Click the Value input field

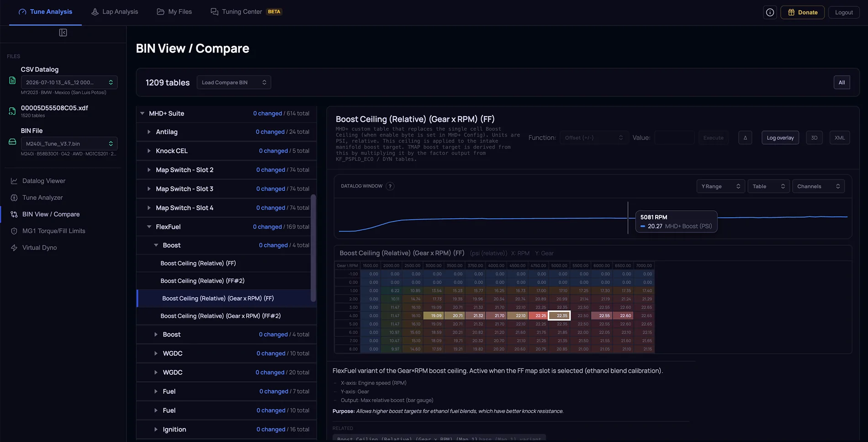pyautogui.click(x=674, y=138)
